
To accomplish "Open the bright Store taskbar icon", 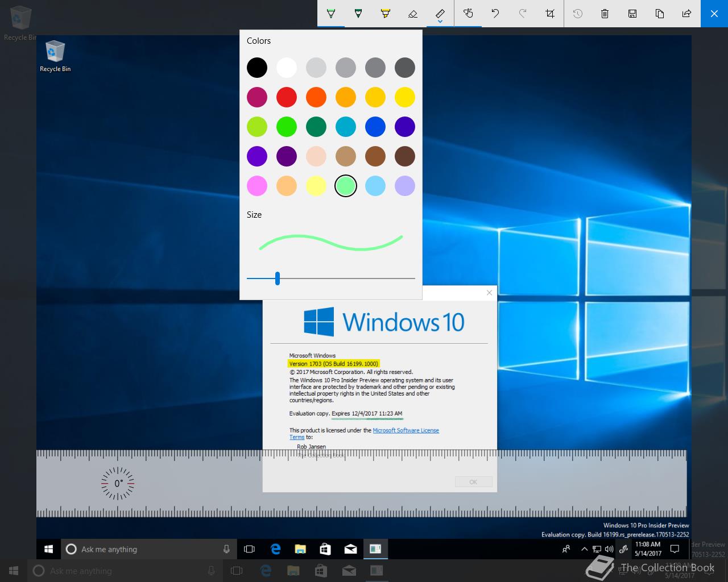I will [x=325, y=549].
